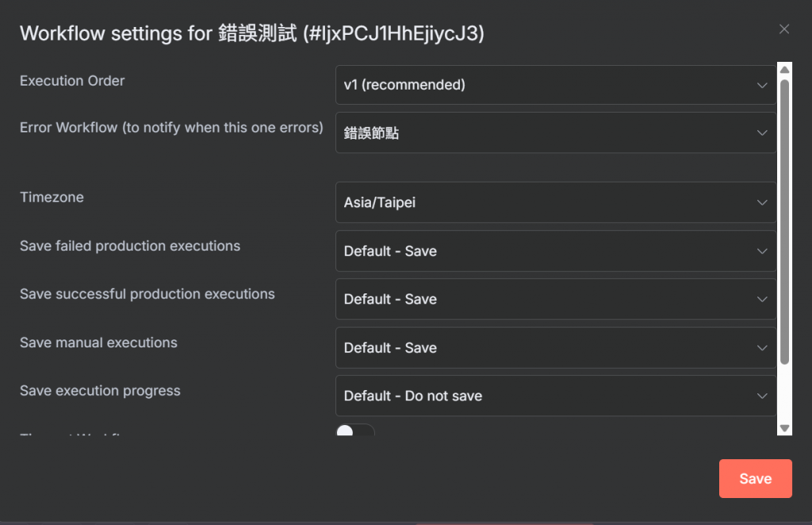The image size is (812, 525).
Task: Click chevron arrow in Error Workflow field
Action: [762, 132]
